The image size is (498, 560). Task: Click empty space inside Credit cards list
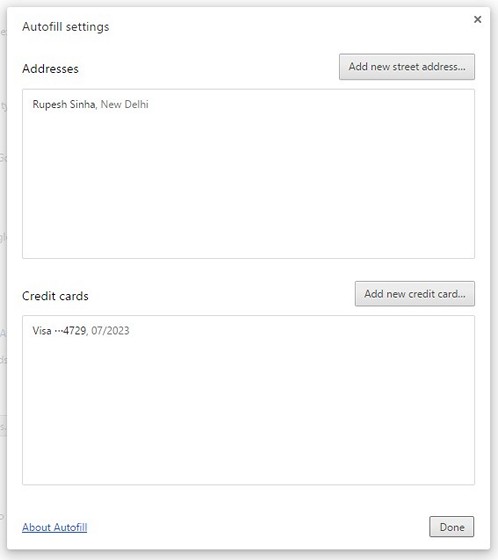pyautogui.click(x=248, y=411)
